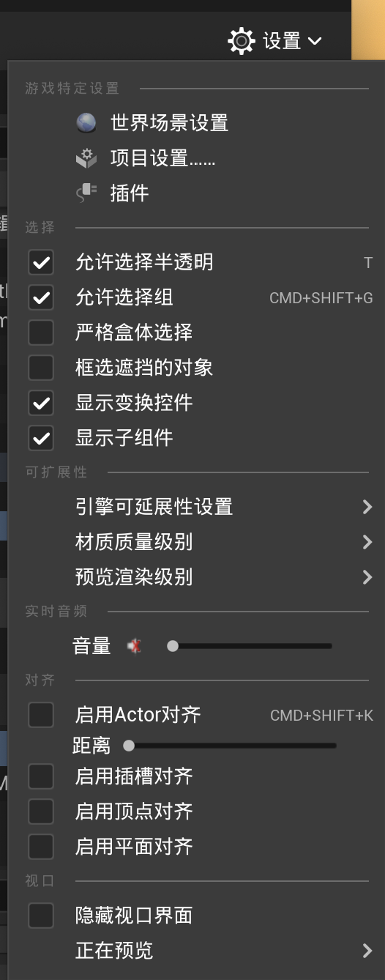Click the 项目设置...... label

pos(162,157)
